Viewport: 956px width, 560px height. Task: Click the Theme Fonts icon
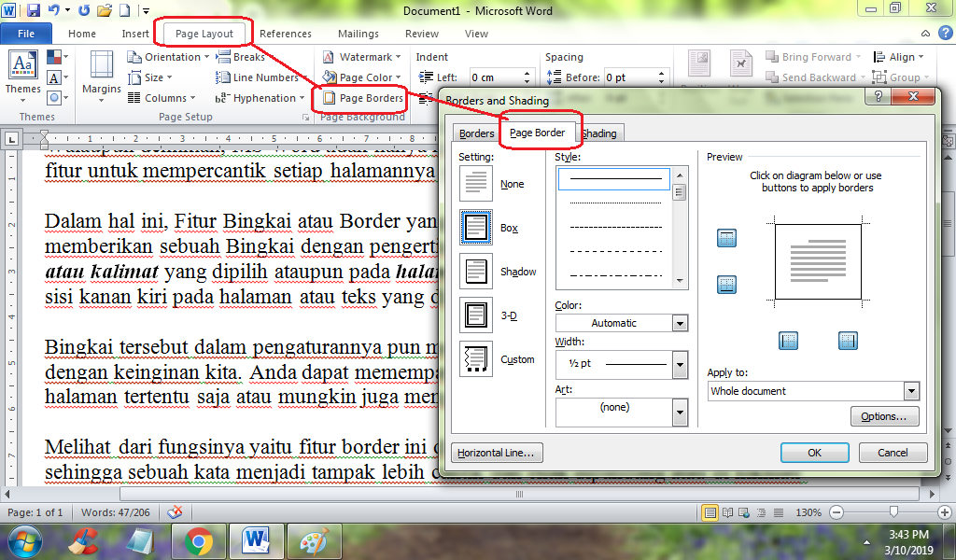(x=55, y=77)
